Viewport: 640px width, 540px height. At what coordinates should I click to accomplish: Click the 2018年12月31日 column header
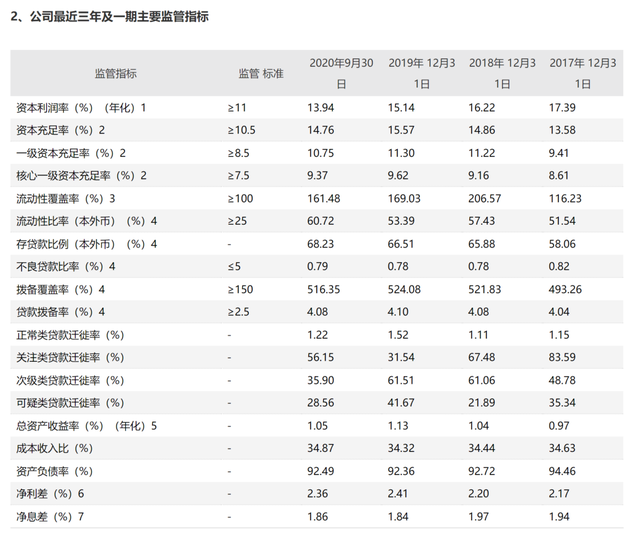click(502, 73)
